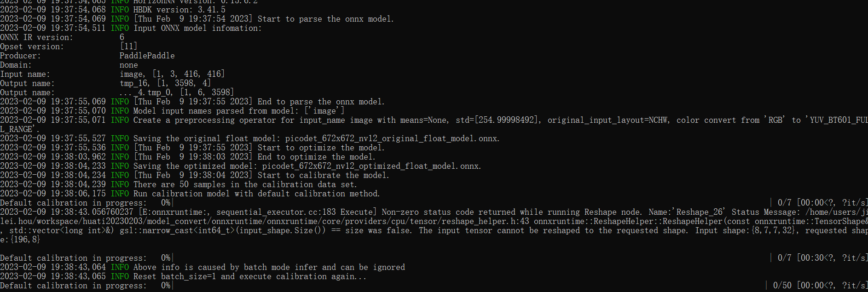Click the output shape [1, 6, 3598]
Viewport: 868px width, 292px height.
point(207,92)
